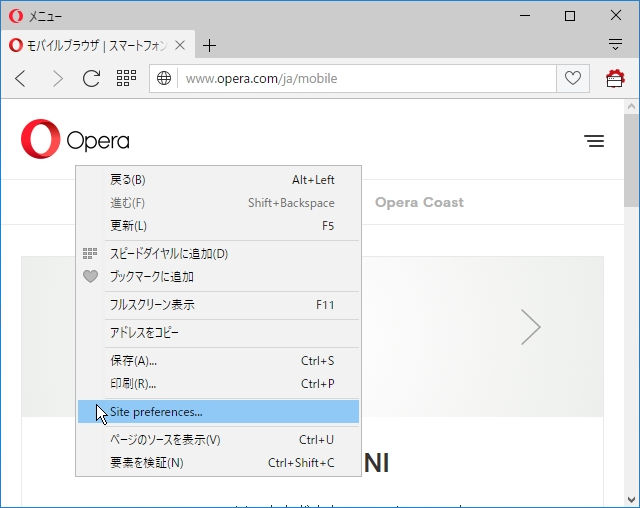Click the vertical scrollbar thumb
Image resolution: width=640 pixels, height=508 pixels.
point(631,161)
